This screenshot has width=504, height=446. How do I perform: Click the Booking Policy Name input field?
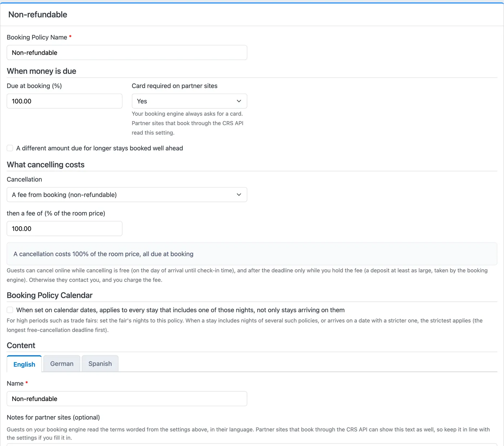pyautogui.click(x=127, y=53)
